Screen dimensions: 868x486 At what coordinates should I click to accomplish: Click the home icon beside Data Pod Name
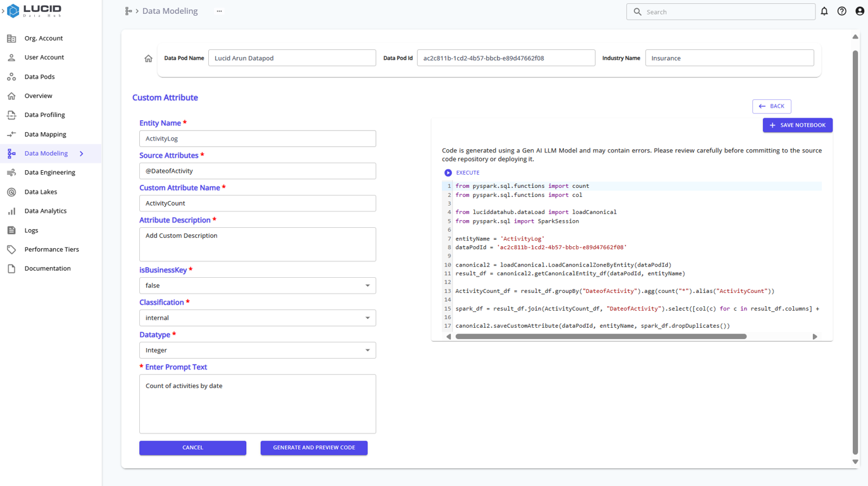148,58
